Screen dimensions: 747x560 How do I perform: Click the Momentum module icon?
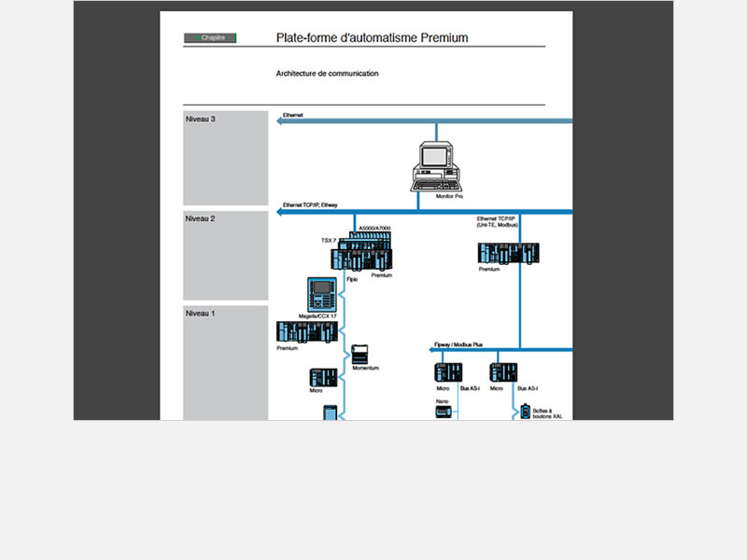[359, 355]
